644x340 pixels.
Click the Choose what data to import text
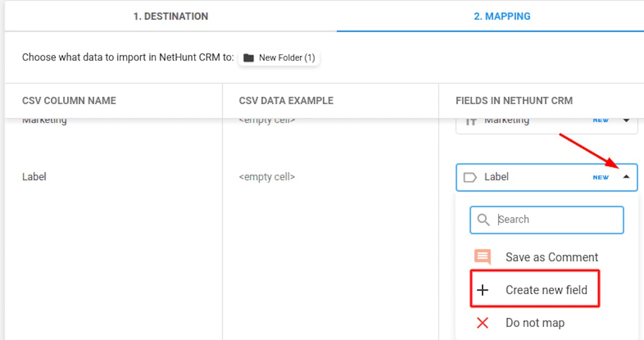[x=128, y=58]
